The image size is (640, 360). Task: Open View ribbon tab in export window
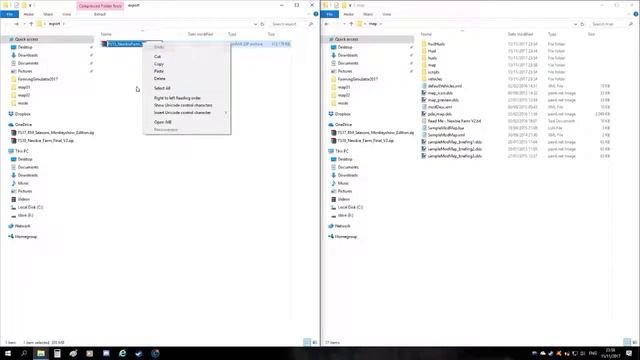(x=67, y=14)
